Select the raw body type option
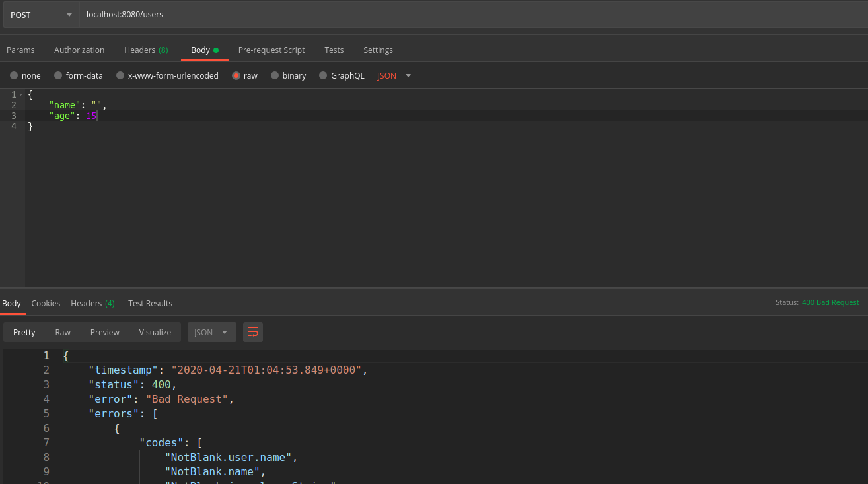Screen dimensions: 868x484 [244, 75]
